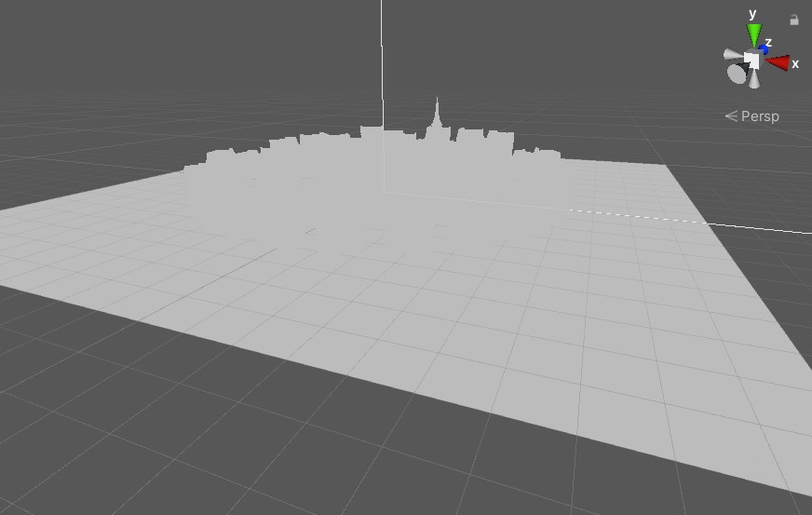The image size is (812, 515).
Task: Click the red X axis cone on the gizmo
Action: click(778, 62)
